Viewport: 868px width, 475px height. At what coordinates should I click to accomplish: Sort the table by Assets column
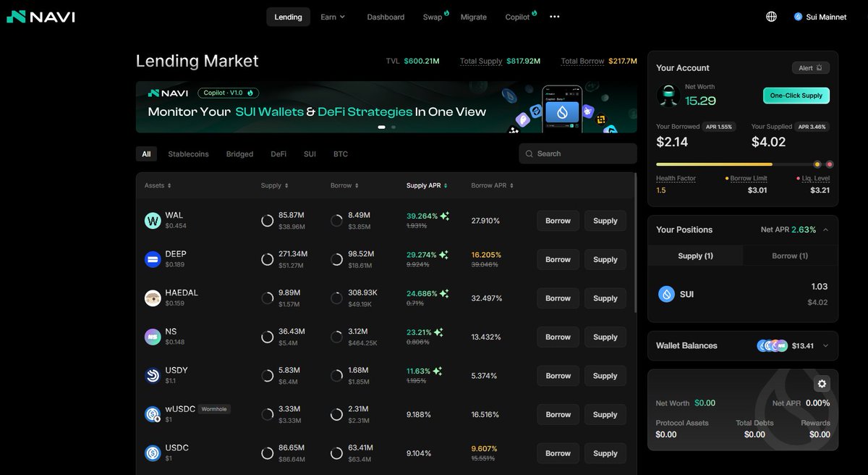[x=158, y=185]
